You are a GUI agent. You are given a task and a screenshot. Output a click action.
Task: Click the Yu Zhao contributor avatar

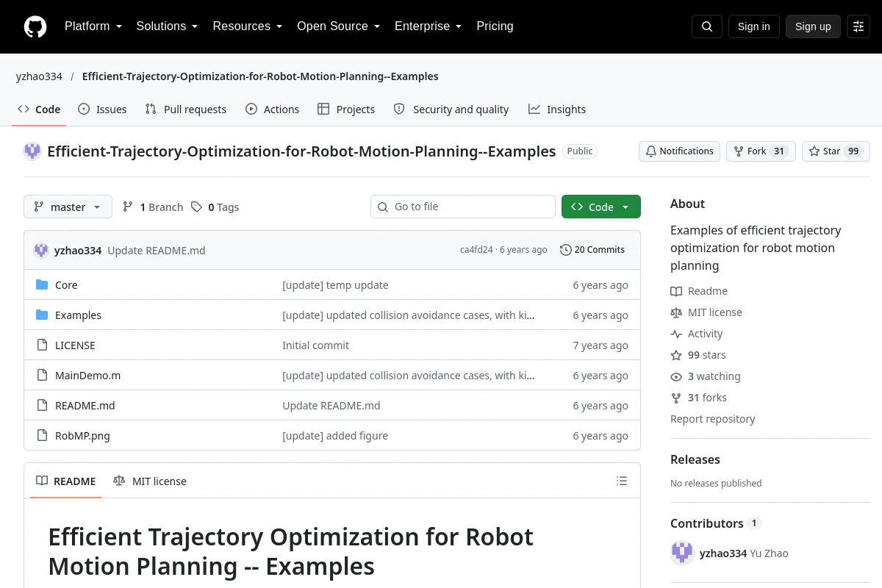point(682,553)
